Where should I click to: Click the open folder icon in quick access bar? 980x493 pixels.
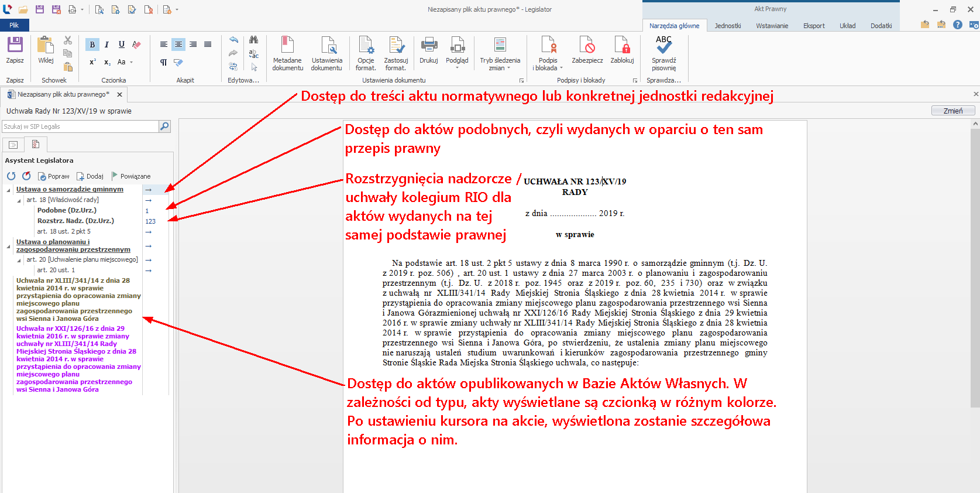pyautogui.click(x=23, y=9)
